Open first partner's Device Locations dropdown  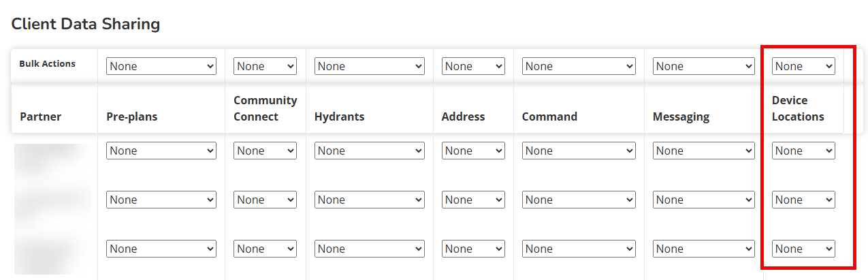tap(803, 151)
